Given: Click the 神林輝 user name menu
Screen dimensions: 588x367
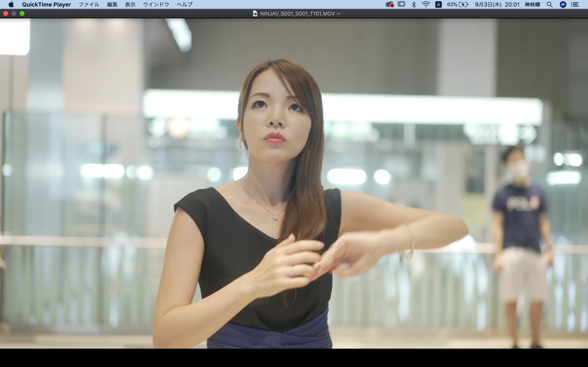Looking at the screenshot, I should pos(532,4).
